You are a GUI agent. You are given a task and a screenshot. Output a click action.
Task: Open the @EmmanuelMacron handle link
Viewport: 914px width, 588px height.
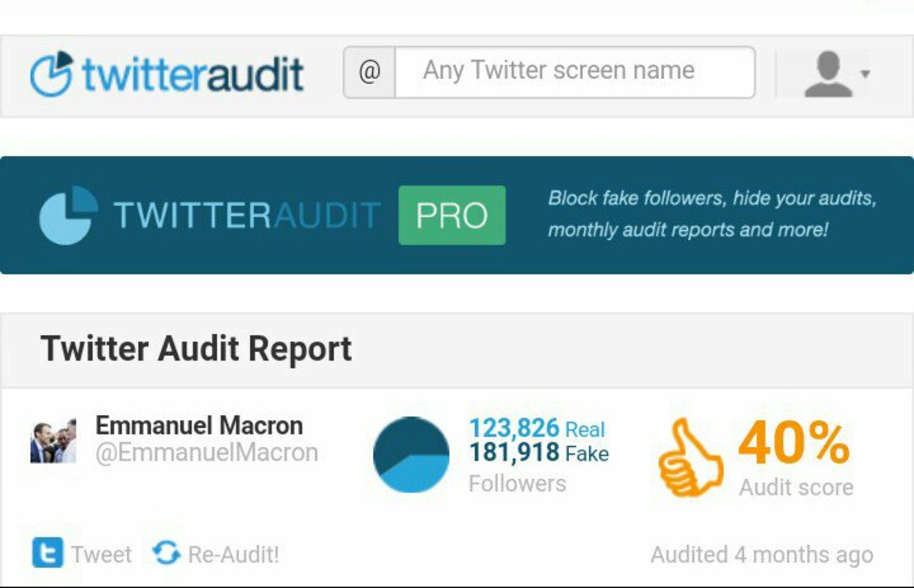207,453
